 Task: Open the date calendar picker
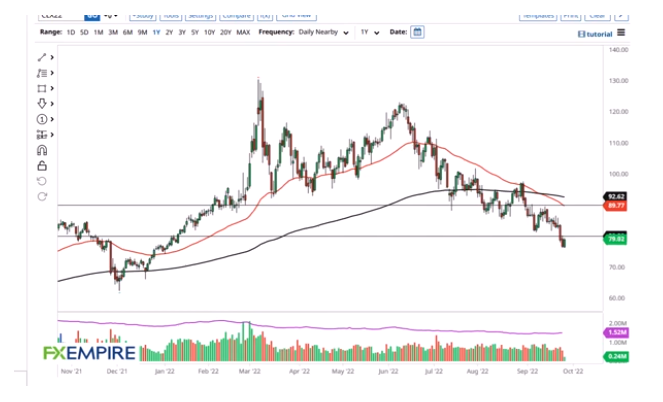point(417,32)
